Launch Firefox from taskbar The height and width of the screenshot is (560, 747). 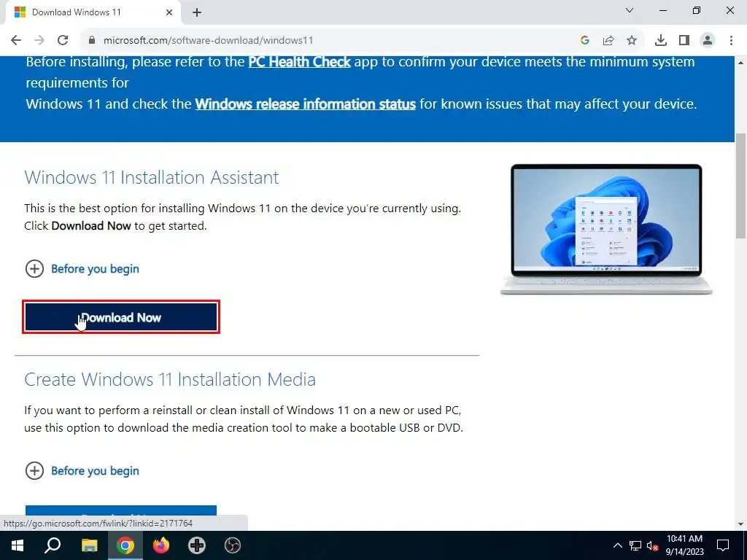pos(161,545)
